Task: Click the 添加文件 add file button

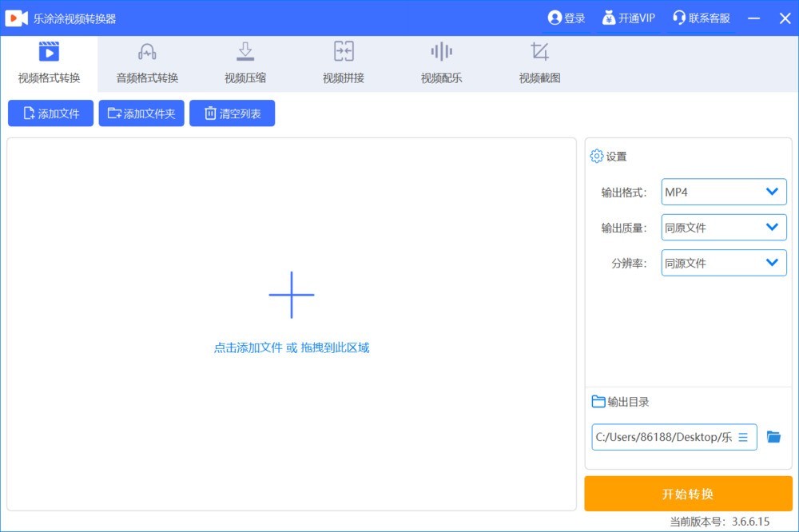Action: [51, 113]
